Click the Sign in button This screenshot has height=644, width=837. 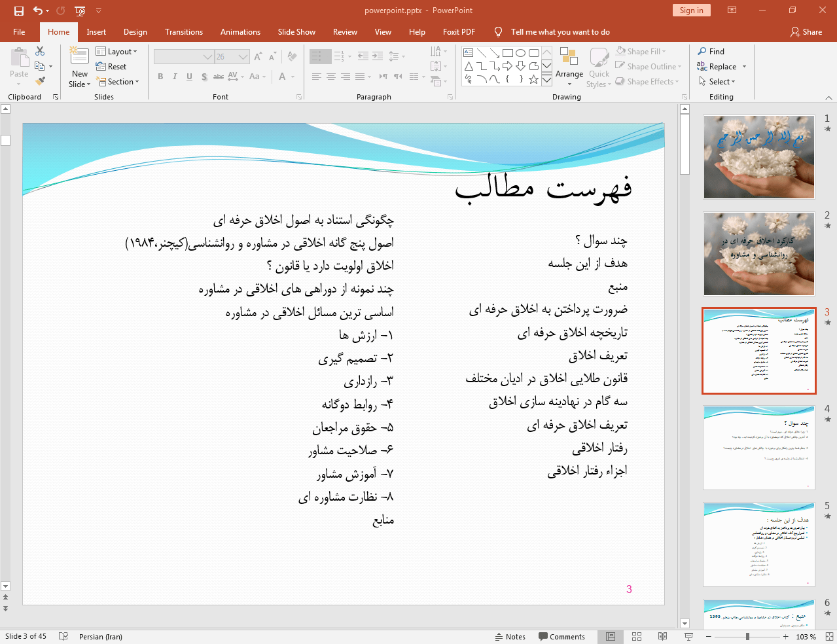691,10
